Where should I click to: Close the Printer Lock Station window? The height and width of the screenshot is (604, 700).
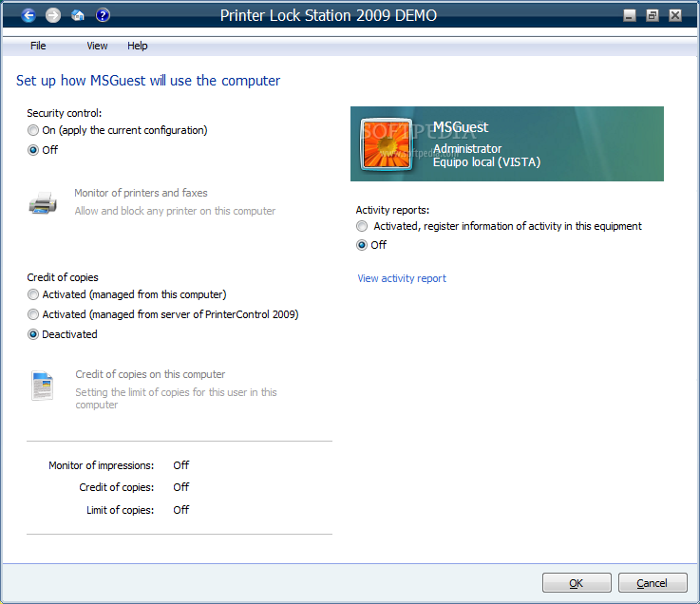pyautogui.click(x=675, y=16)
